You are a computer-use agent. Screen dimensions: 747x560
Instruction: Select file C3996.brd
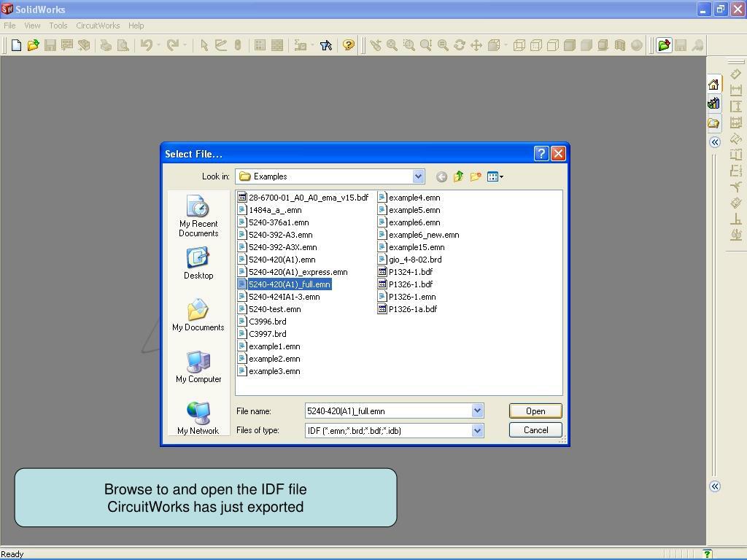[263, 322]
